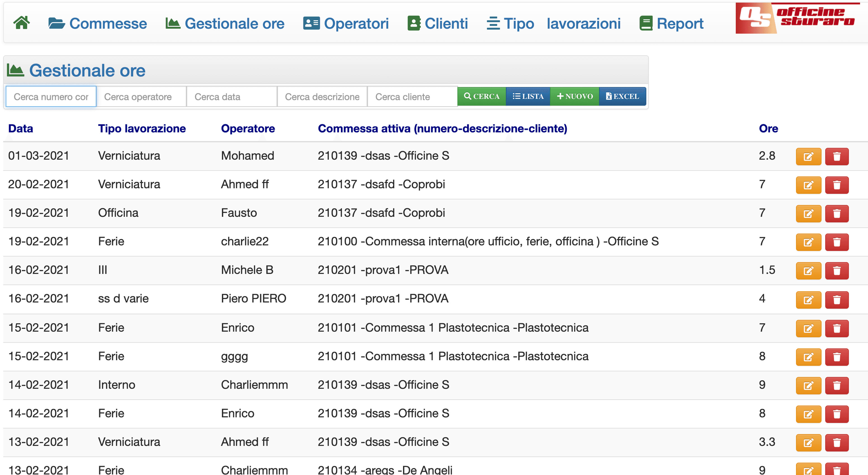Select the '210100 -Commessa interna' cell

pyautogui.click(x=488, y=241)
